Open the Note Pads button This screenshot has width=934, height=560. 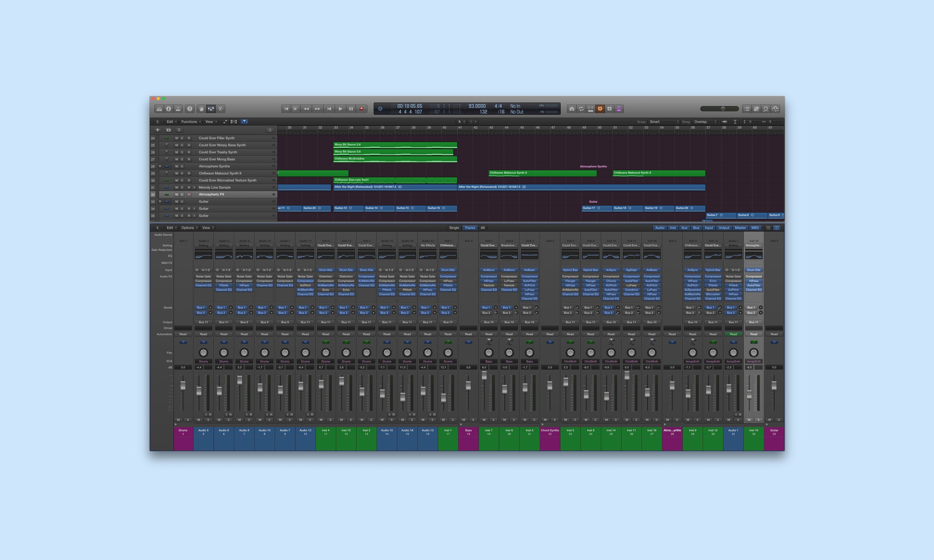756,109
